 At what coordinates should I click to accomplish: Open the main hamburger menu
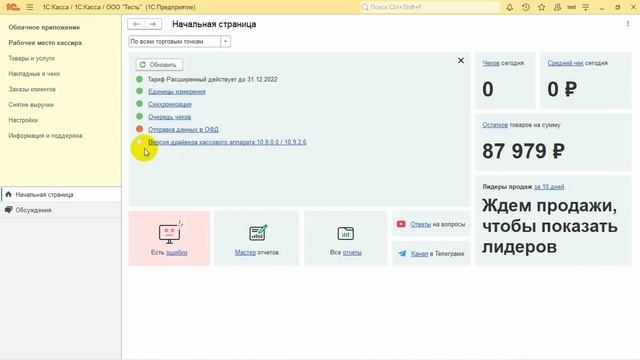click(30, 7)
